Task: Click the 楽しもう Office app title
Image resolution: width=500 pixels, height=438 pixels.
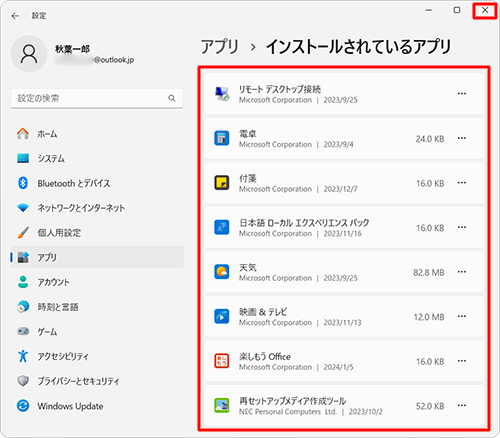Action: click(x=265, y=356)
